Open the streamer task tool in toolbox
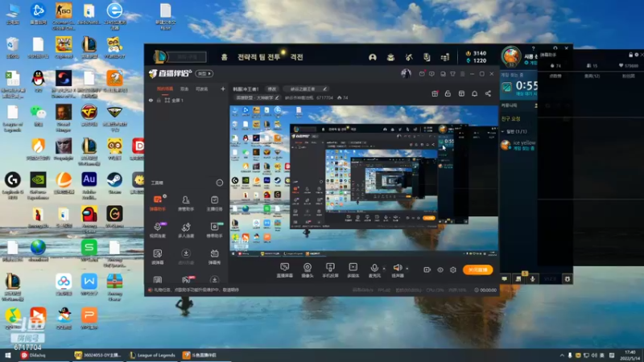Screen dimensions: 644x362 coord(214,204)
